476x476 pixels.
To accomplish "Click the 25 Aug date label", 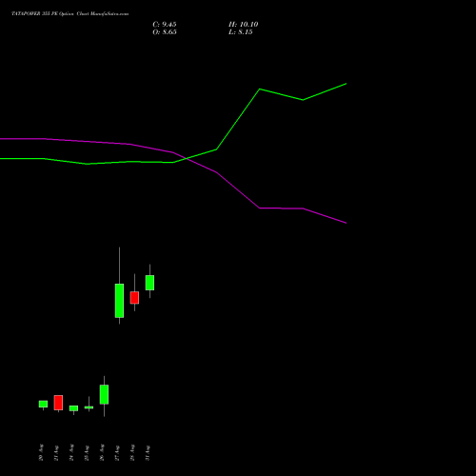I will [87, 452].
